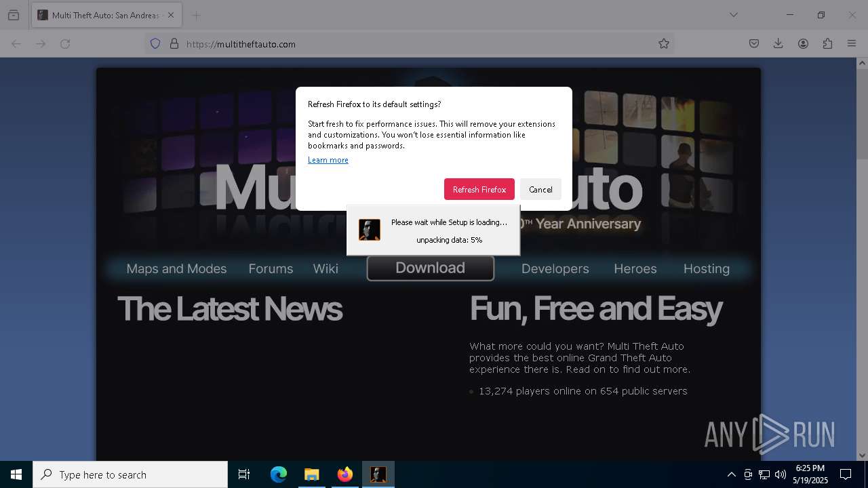Select the Multi Theft Auto: San Andreas tab

coord(106,15)
